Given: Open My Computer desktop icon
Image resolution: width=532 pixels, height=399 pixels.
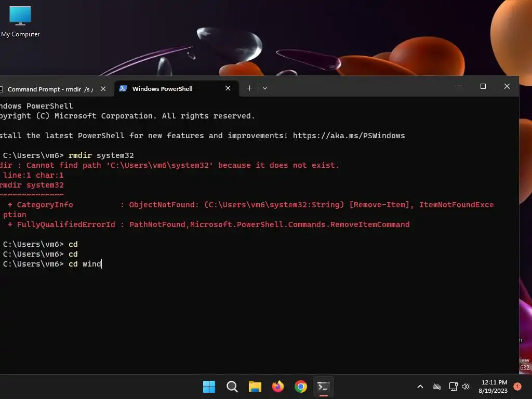Looking at the screenshot, I should point(20,21).
